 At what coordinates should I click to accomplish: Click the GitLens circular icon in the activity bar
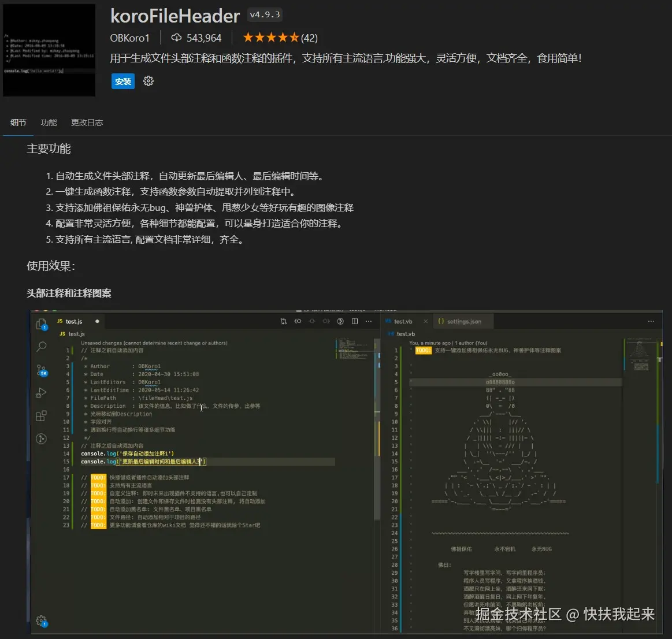click(41, 439)
